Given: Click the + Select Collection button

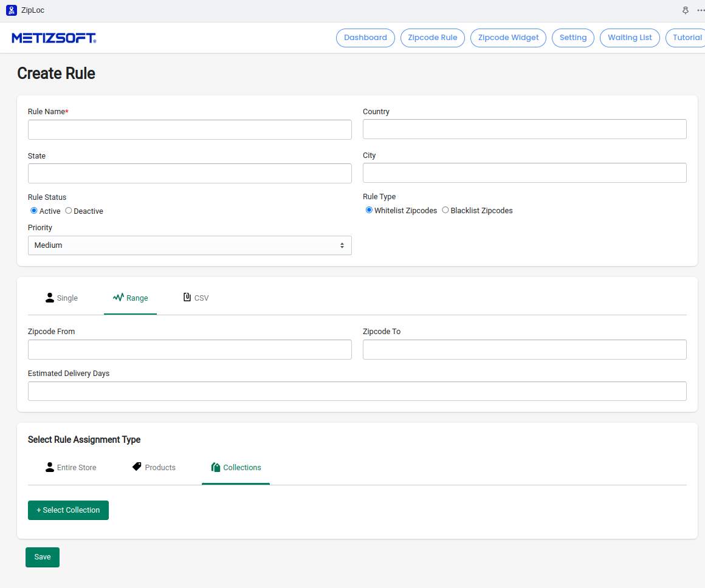Looking at the screenshot, I should point(68,510).
